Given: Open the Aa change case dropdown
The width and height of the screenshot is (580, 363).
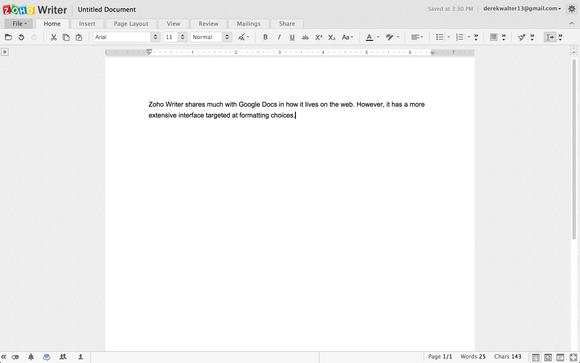Looking at the screenshot, I should coord(347,37).
